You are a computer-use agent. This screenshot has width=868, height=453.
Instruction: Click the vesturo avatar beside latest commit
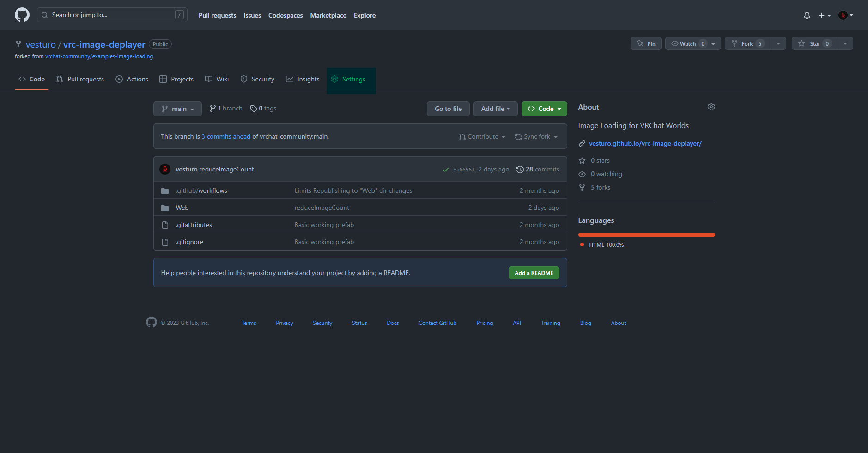tap(165, 169)
